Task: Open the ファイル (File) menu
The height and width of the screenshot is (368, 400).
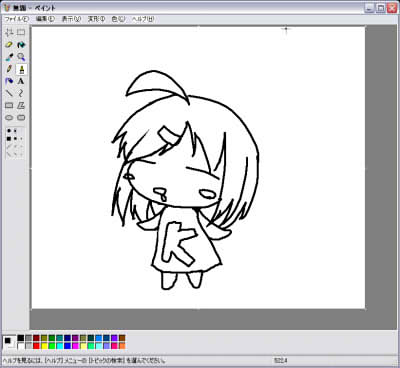Action: [16, 19]
